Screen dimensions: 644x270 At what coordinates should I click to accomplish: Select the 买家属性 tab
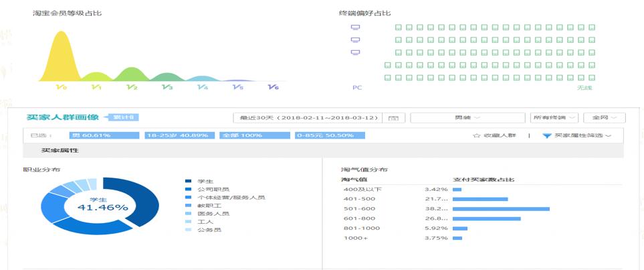pos(60,151)
